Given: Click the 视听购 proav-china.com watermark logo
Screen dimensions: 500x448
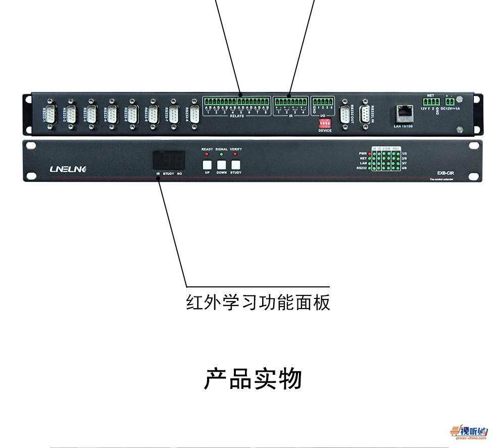Looking at the screenshot, I should (x=469, y=432).
